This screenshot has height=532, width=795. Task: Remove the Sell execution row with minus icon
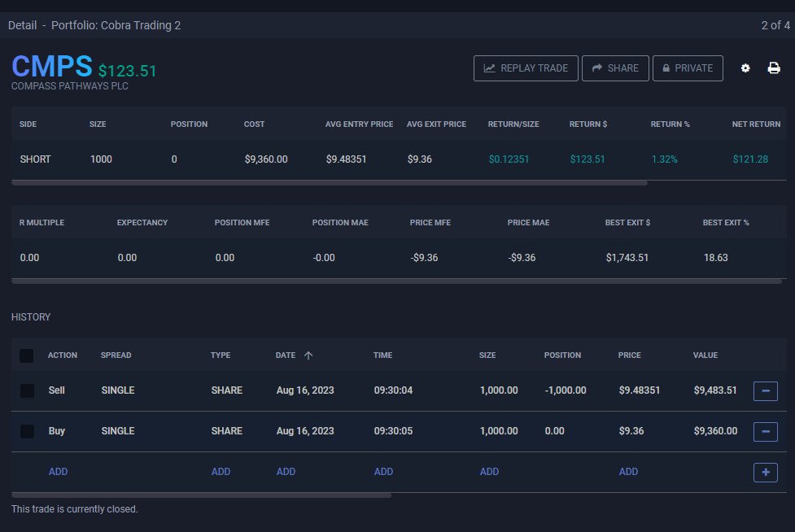(765, 391)
